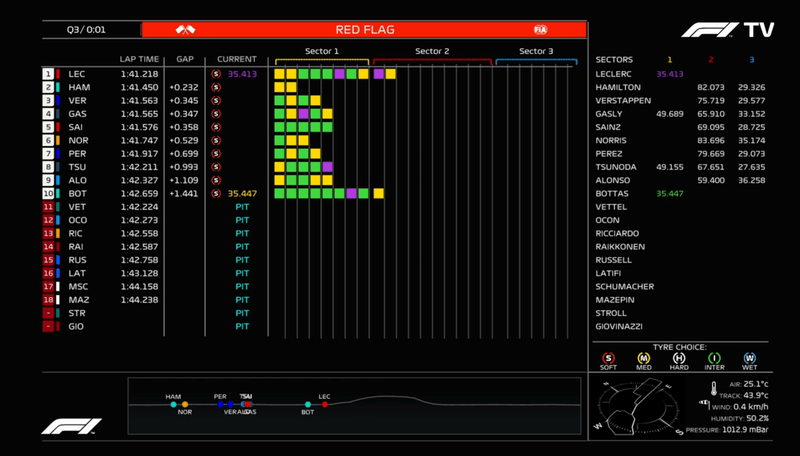
Task: Click the LAP TIME column header
Action: (x=139, y=59)
